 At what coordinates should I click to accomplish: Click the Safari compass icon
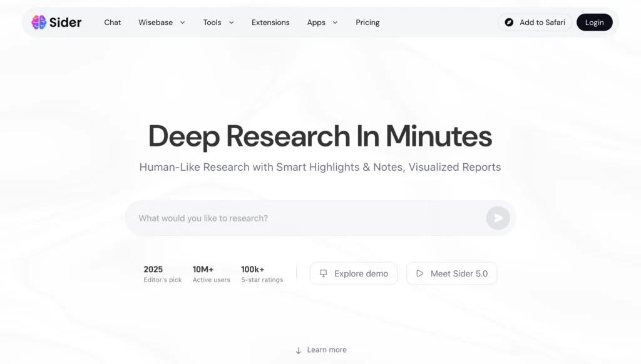tap(509, 23)
